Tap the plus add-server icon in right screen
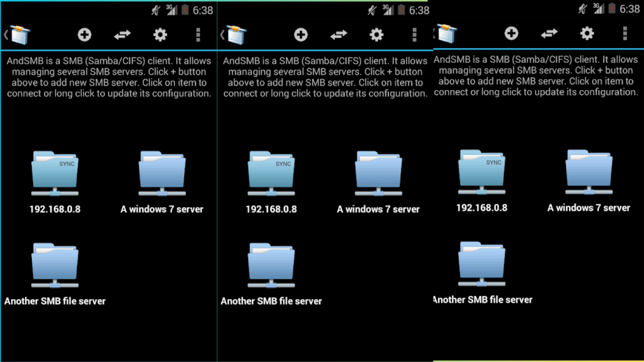 511,33
